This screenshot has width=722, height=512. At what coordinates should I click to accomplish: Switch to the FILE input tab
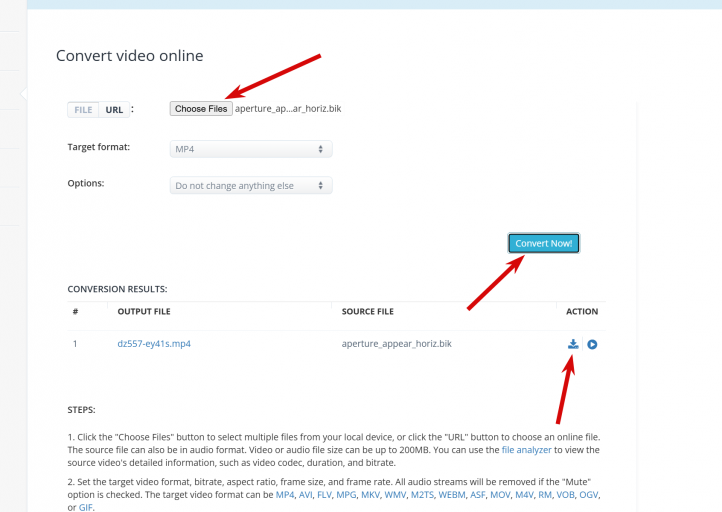[83, 110]
